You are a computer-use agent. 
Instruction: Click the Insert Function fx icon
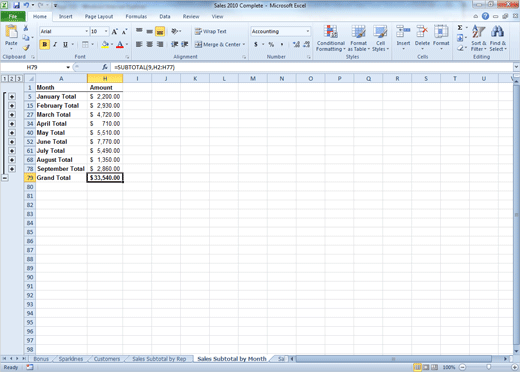pos(105,67)
